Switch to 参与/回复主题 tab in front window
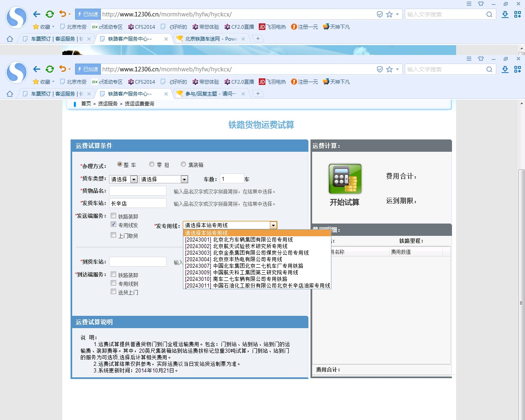 pos(211,94)
